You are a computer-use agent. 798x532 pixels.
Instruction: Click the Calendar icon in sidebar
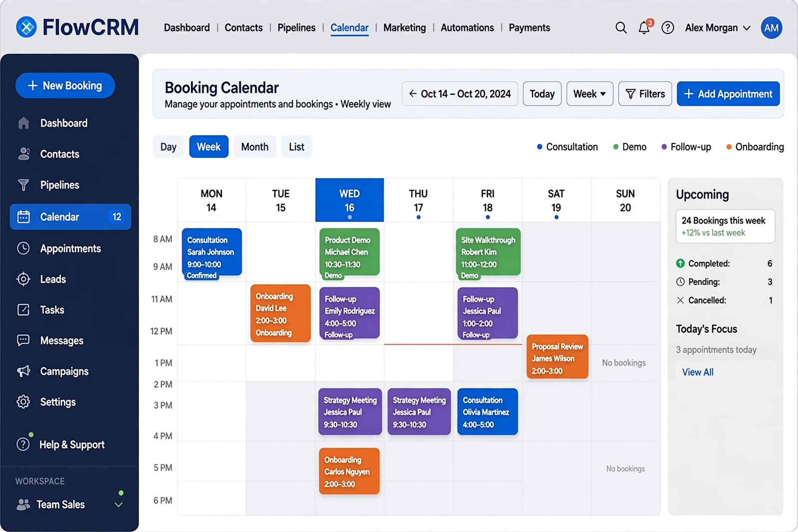click(23, 217)
